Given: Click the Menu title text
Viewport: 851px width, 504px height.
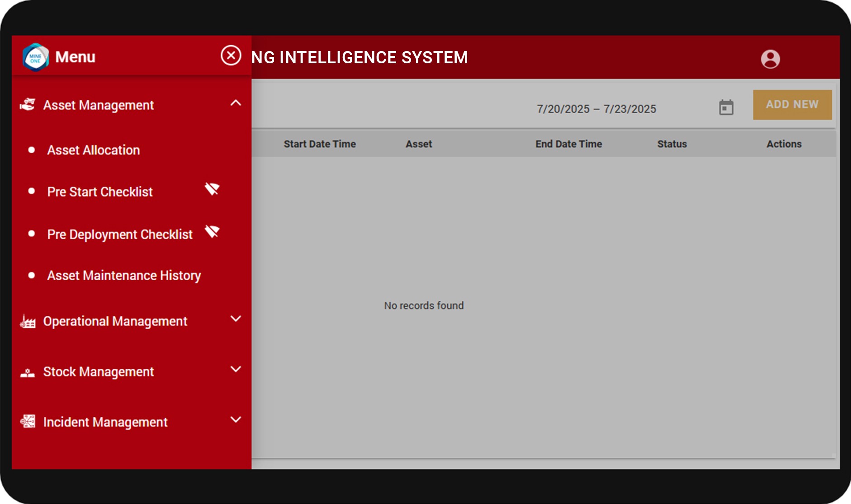Looking at the screenshot, I should point(75,57).
